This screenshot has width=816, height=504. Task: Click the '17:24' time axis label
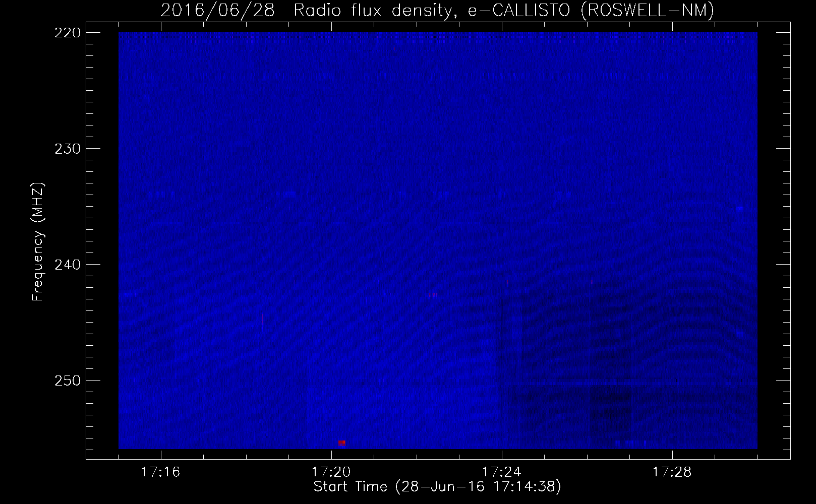point(502,472)
